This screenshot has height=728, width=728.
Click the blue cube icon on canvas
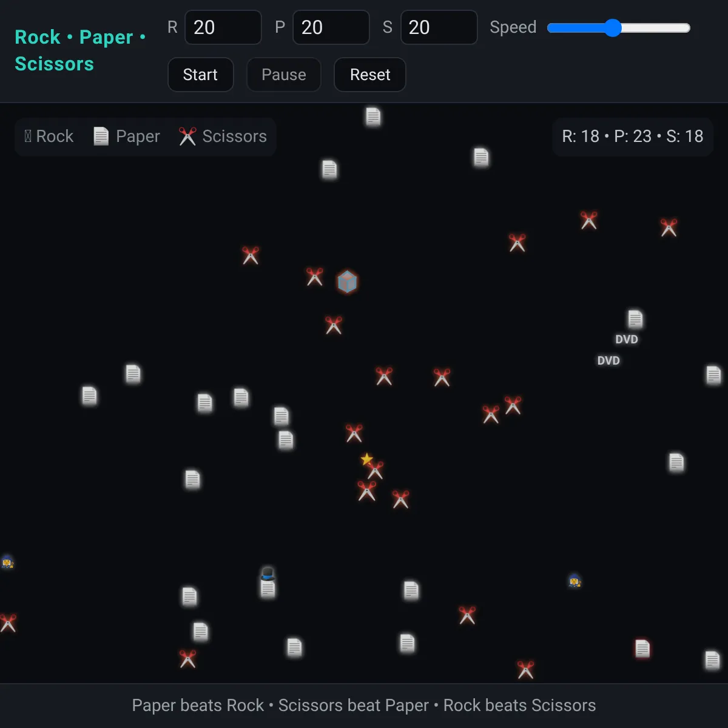(x=347, y=281)
